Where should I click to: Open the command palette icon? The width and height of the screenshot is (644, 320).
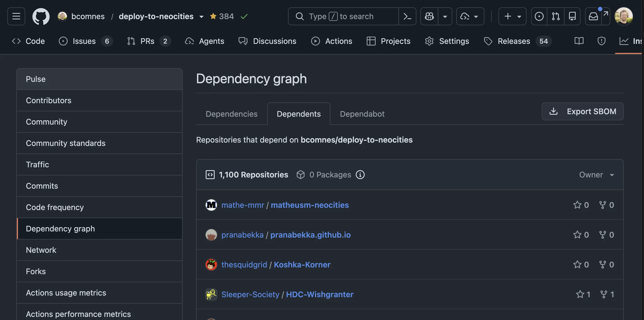[x=407, y=16]
